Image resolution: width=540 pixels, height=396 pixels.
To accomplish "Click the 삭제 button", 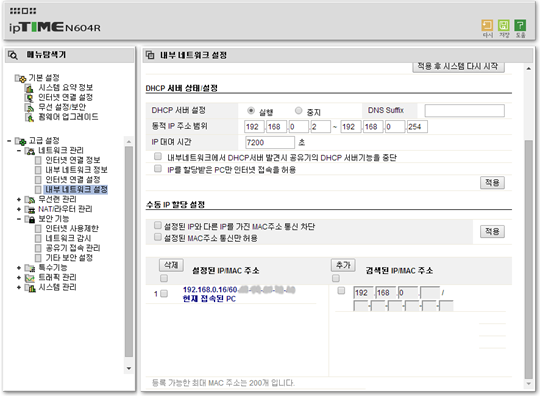I will pyautogui.click(x=171, y=265).
